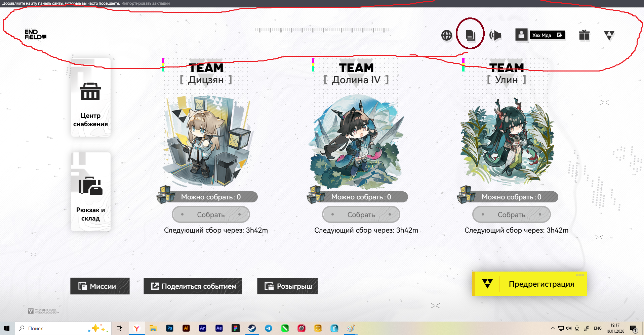Click Собрать under team Улин
This screenshot has height=335, width=644.
coord(511,214)
